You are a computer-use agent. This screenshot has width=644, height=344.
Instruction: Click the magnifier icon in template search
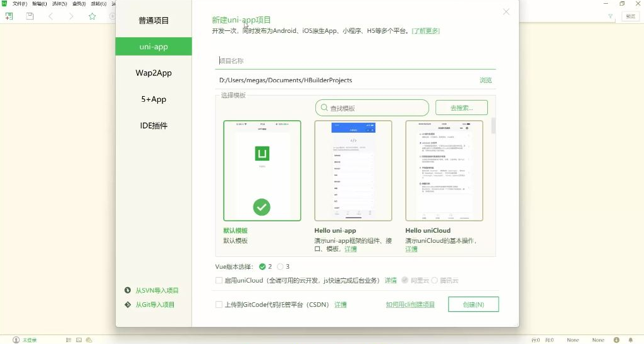point(324,107)
